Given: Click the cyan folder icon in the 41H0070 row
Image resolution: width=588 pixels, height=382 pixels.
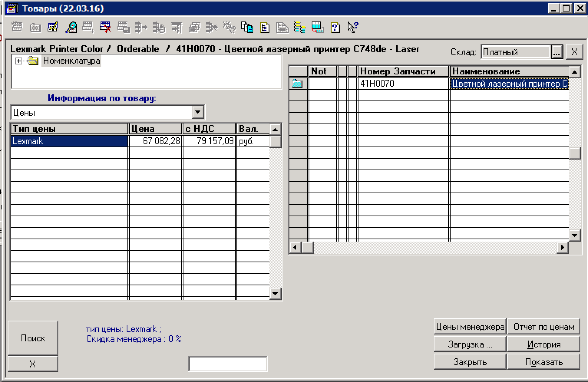Looking at the screenshot, I should [x=297, y=84].
